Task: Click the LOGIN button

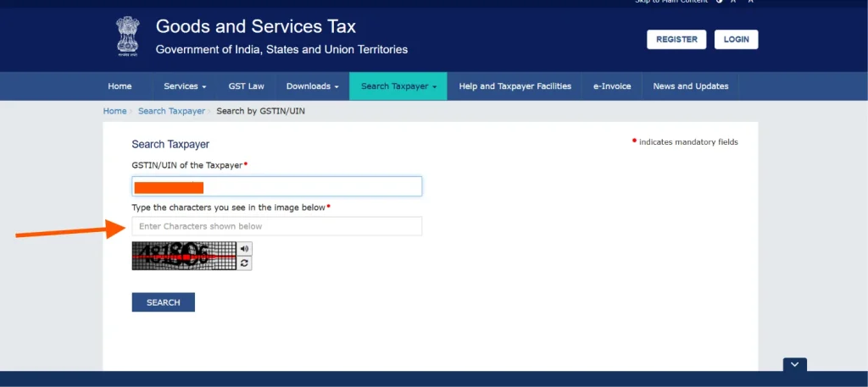Action: pyautogui.click(x=736, y=39)
